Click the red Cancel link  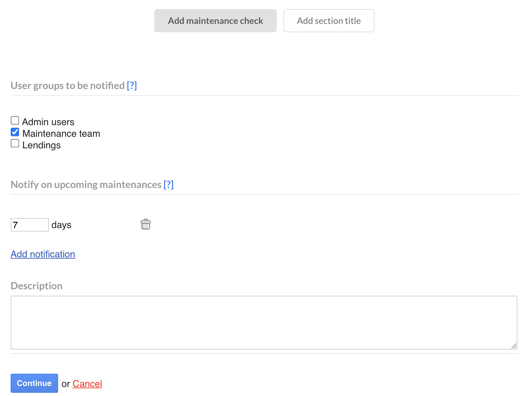(87, 384)
